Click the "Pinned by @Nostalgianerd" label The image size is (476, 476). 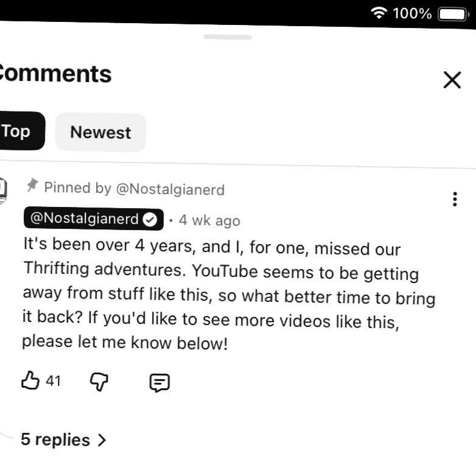[134, 189]
